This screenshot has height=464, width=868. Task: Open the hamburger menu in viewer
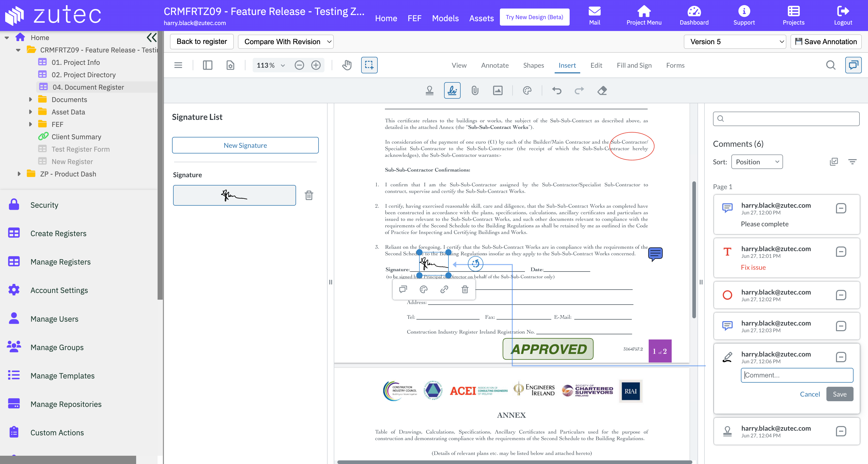pos(178,65)
